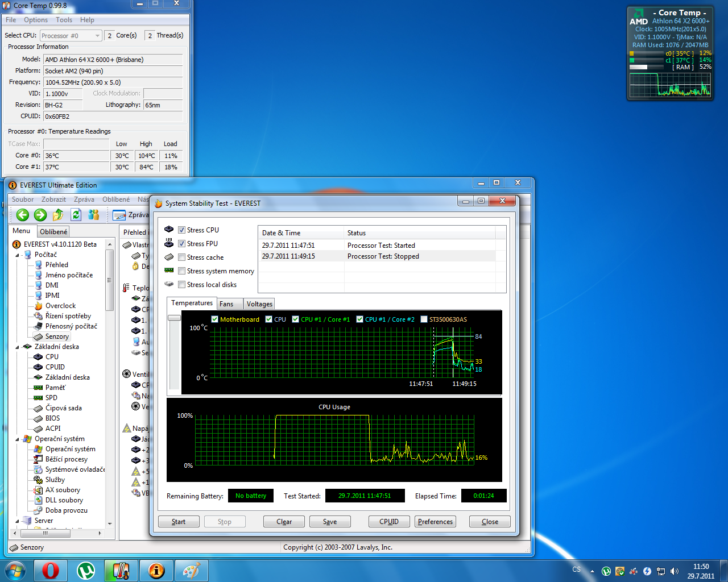
Task: Open uTorrent from the taskbar
Action: [x=86, y=571]
